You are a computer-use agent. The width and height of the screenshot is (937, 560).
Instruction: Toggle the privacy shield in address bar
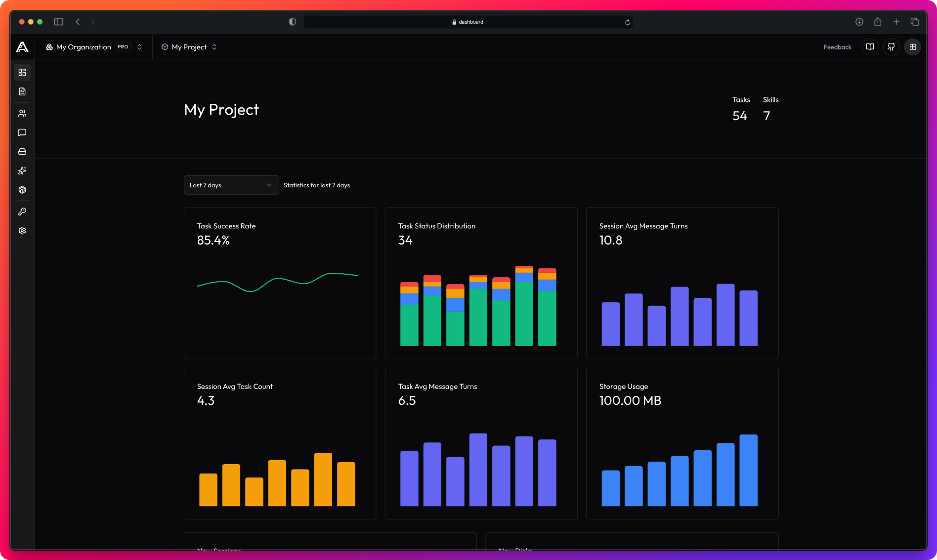tap(292, 22)
